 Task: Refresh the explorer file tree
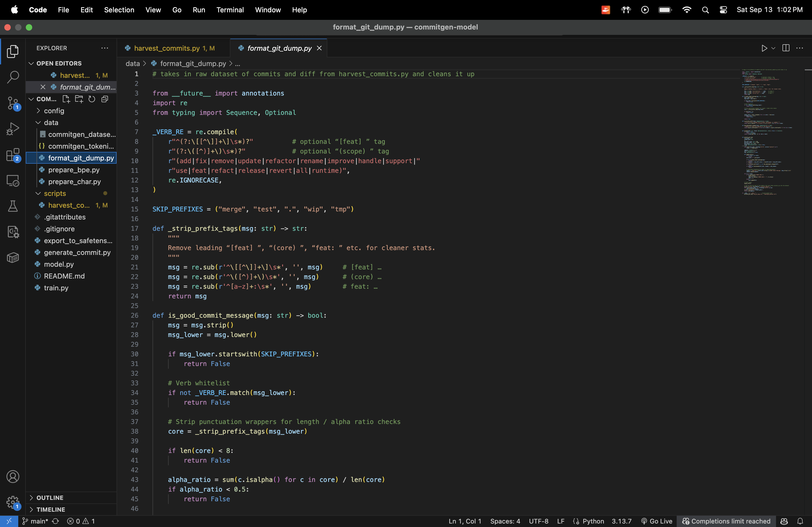coord(92,99)
